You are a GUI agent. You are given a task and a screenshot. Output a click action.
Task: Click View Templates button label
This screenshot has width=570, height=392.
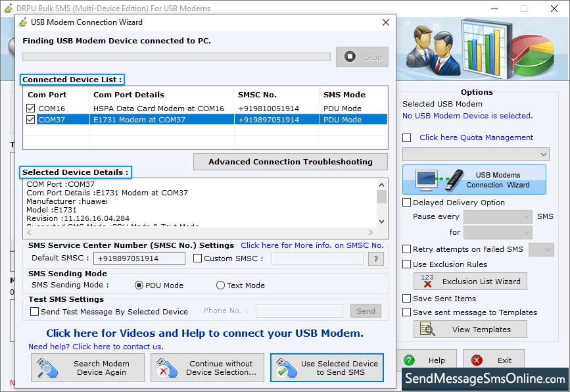[481, 330]
